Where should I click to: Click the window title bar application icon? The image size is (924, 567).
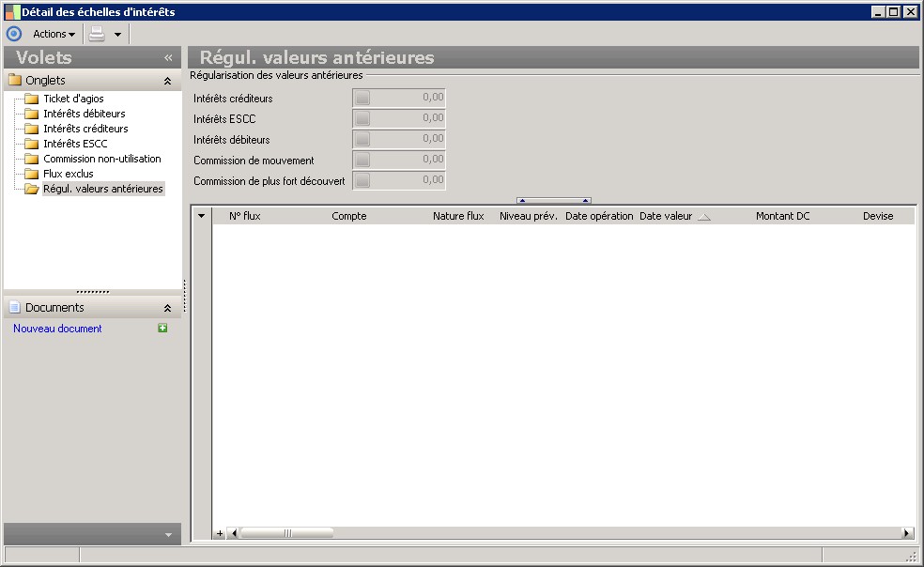tap(12, 12)
